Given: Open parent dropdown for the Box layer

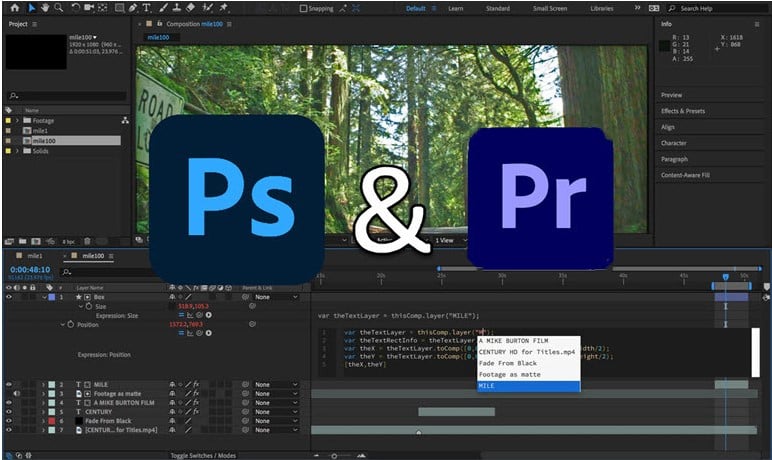Looking at the screenshot, I should (x=276, y=297).
